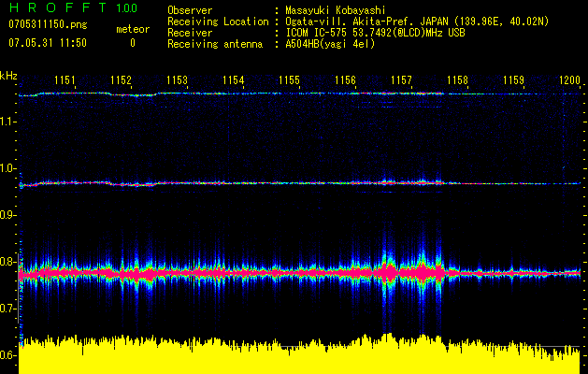Click the HROFFT 1.0.0 title text
The image size is (588, 374).
pyautogui.click(x=74, y=7)
